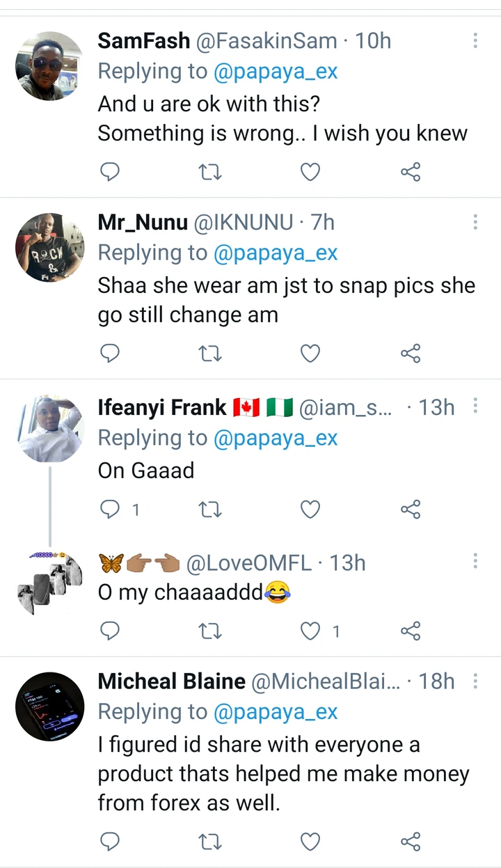Open Micheal Blaine's profile picture

pos(49,707)
